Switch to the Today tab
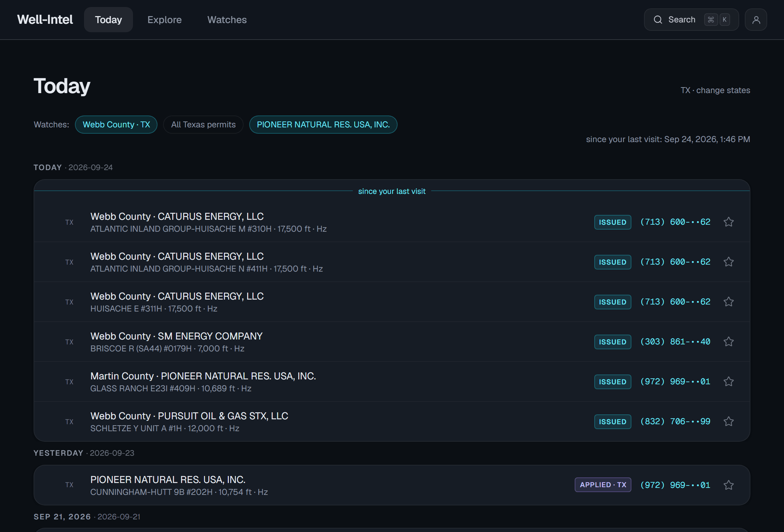 click(x=108, y=20)
